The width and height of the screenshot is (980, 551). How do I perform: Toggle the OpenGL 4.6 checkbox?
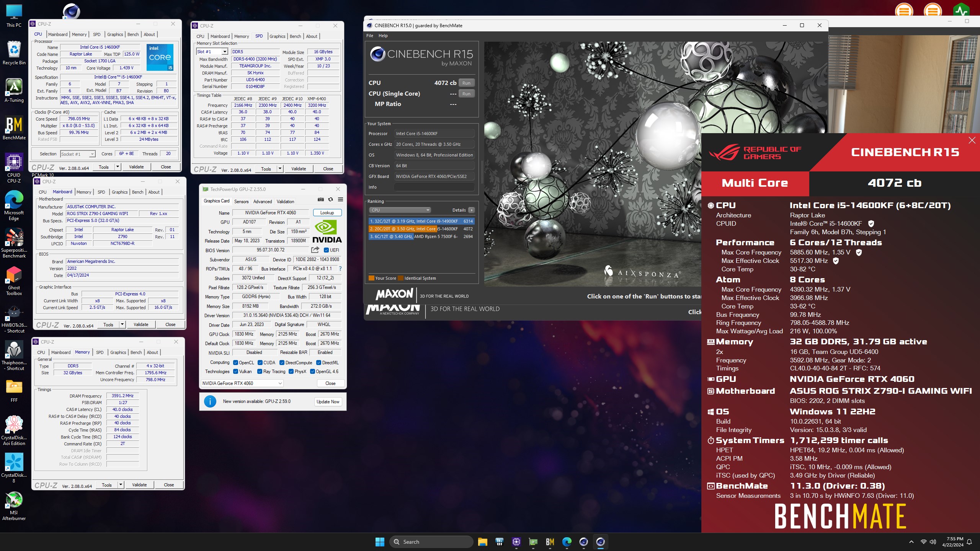click(312, 372)
